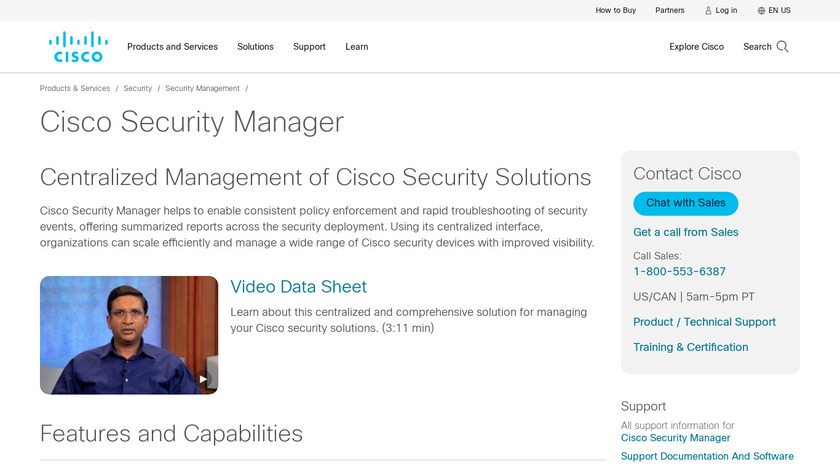Expand the Support navigation menu
This screenshot has width=840, height=472.
[309, 47]
